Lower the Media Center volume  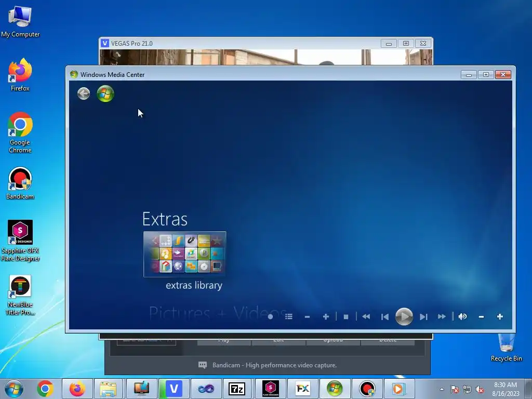point(481,316)
